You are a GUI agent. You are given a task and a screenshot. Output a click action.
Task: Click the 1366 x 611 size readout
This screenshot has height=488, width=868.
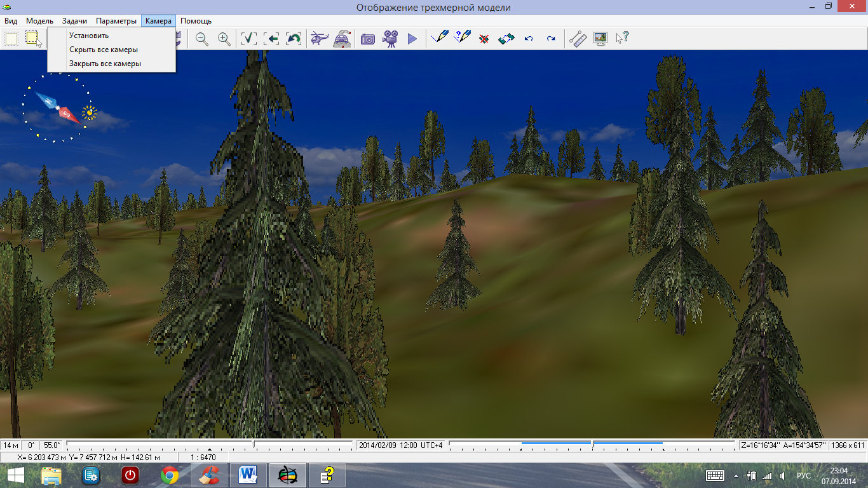tap(848, 445)
